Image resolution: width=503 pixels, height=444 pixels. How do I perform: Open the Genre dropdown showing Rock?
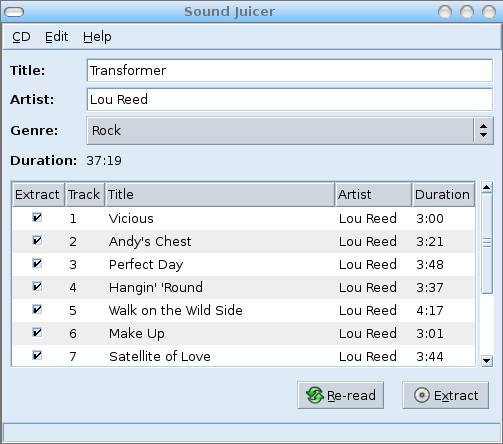point(289,130)
